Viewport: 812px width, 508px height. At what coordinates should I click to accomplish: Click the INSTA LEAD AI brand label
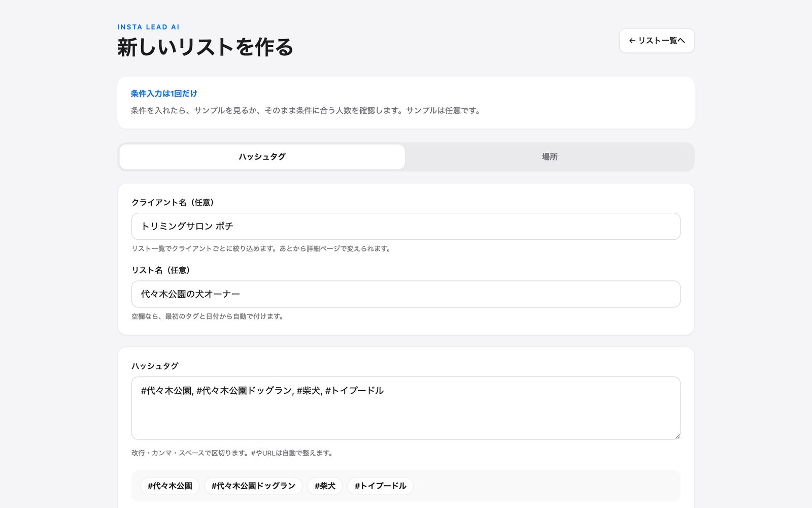pos(148,27)
